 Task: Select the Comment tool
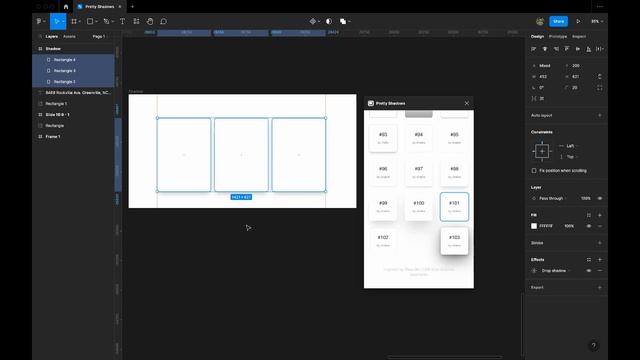163,21
